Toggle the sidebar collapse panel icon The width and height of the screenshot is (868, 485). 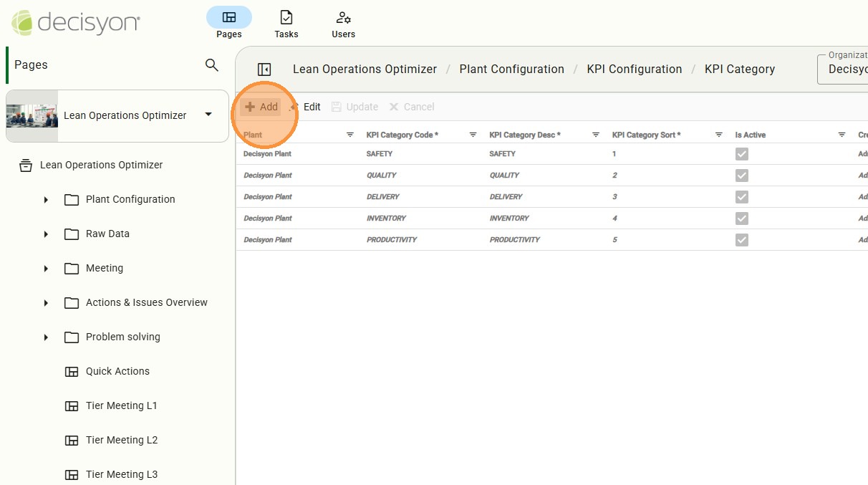pos(264,69)
